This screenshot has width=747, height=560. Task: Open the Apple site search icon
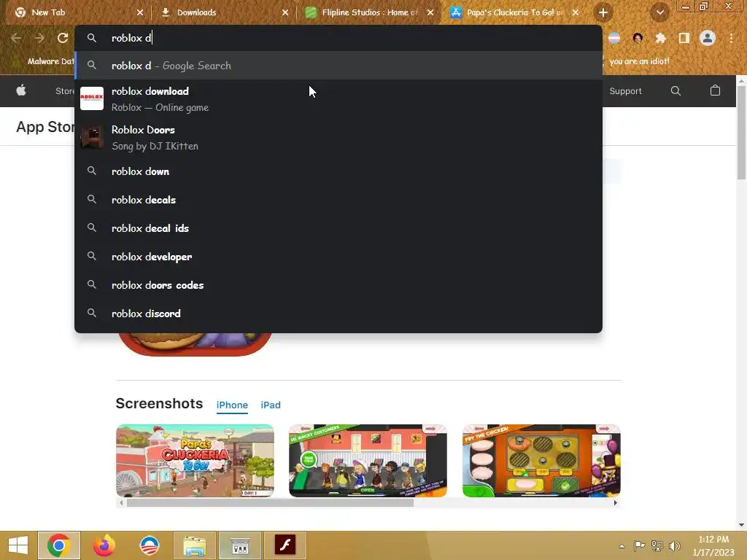coord(676,91)
